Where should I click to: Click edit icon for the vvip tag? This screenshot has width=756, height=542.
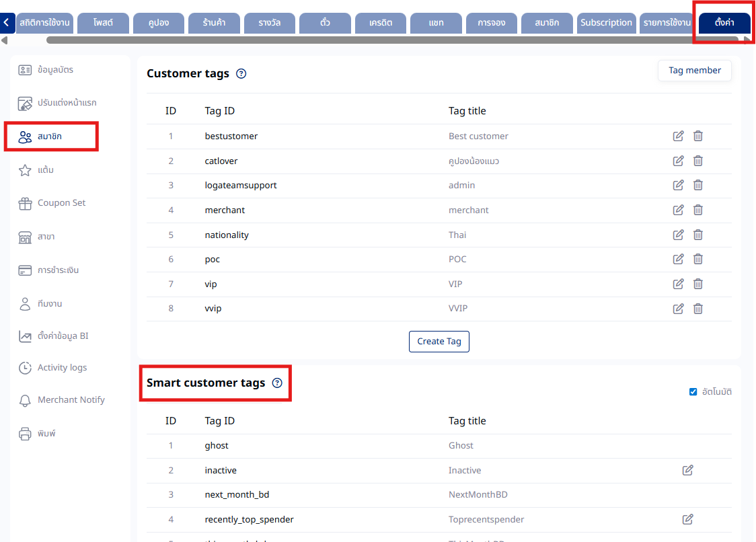pos(678,309)
